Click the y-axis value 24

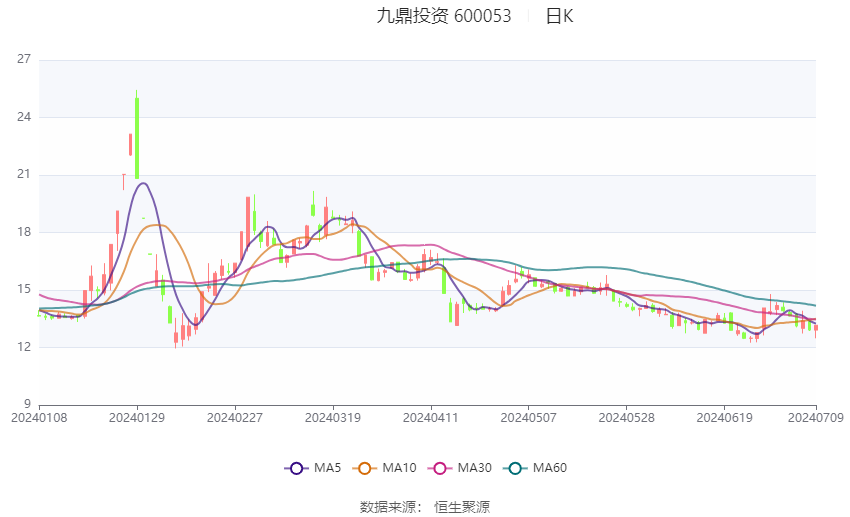(24, 117)
